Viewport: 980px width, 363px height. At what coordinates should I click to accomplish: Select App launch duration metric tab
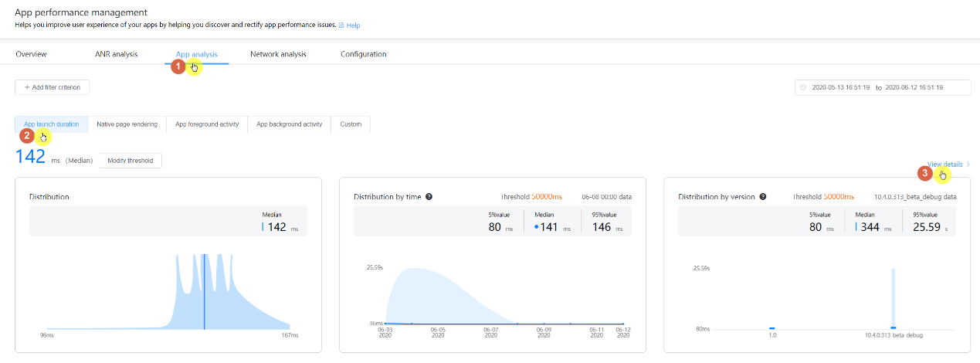pos(51,124)
